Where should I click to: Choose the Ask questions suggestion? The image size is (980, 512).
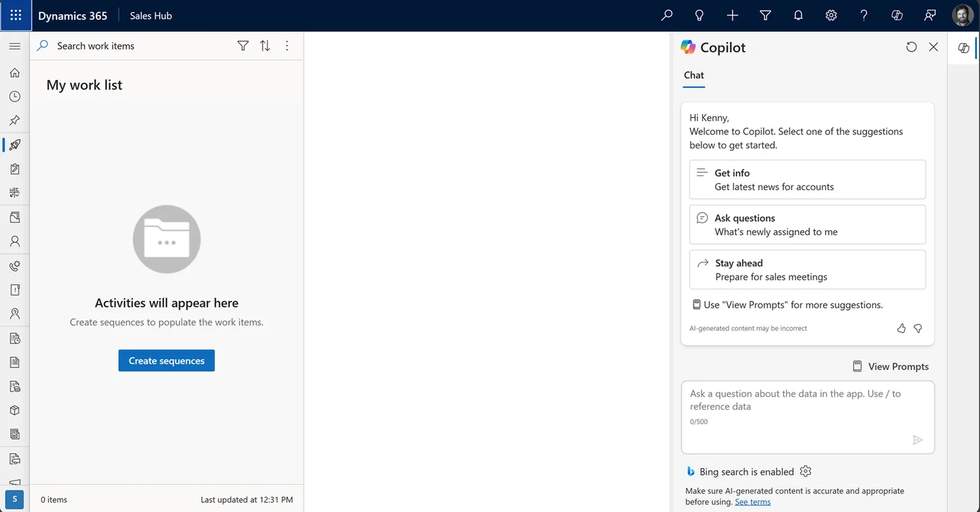tap(807, 225)
